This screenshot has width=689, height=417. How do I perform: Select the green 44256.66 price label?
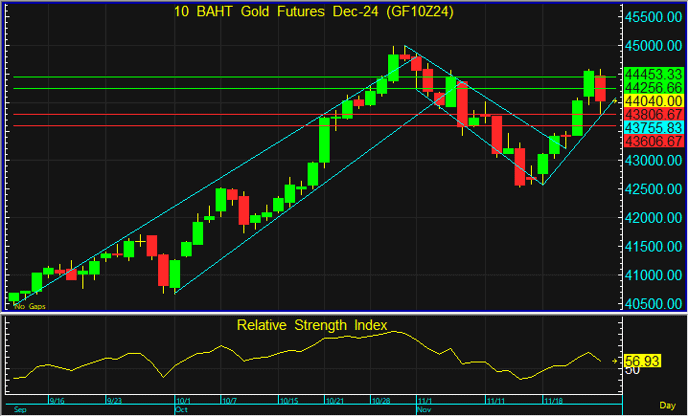coord(652,88)
